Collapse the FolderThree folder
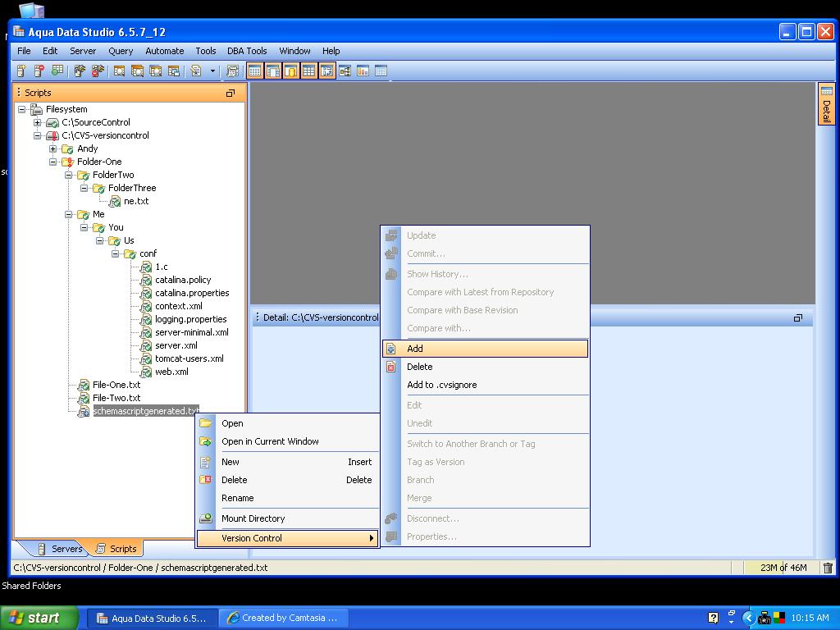The width and height of the screenshot is (840, 630). 84,188
